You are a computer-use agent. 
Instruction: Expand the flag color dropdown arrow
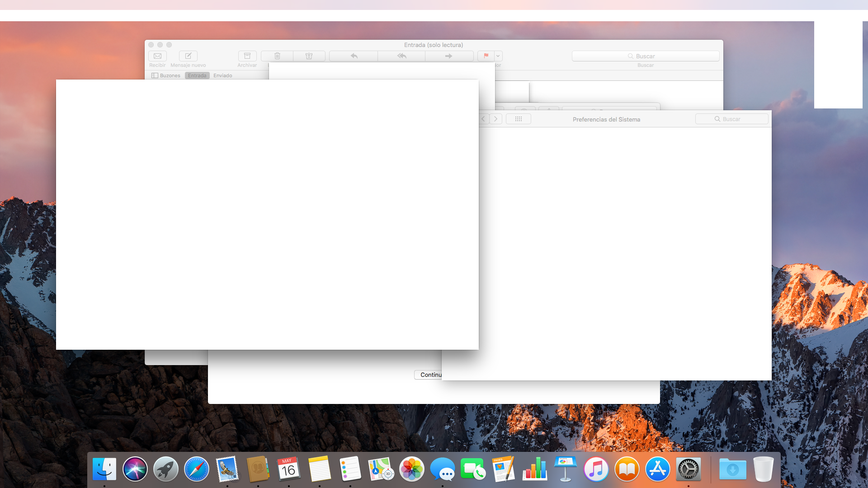click(498, 56)
